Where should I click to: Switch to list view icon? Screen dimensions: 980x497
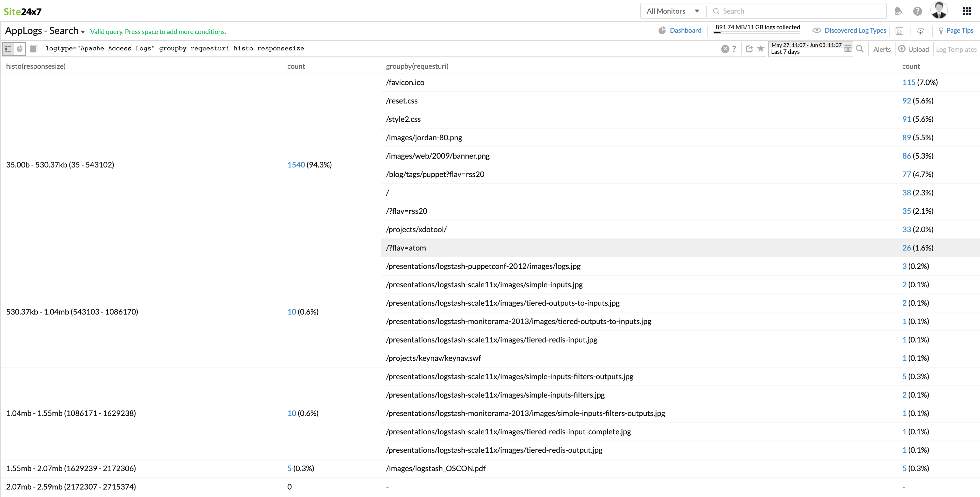click(x=8, y=49)
